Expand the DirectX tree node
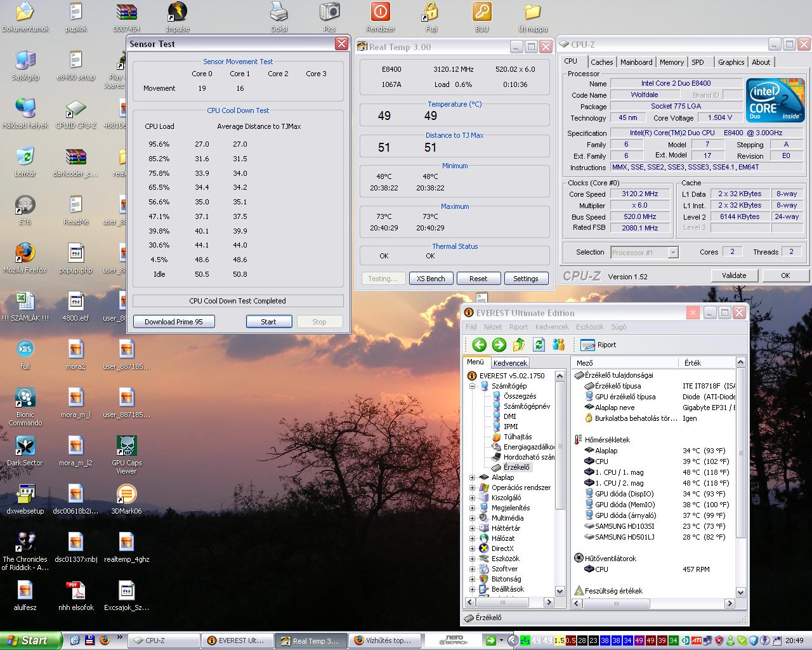812x650 pixels. point(473,548)
